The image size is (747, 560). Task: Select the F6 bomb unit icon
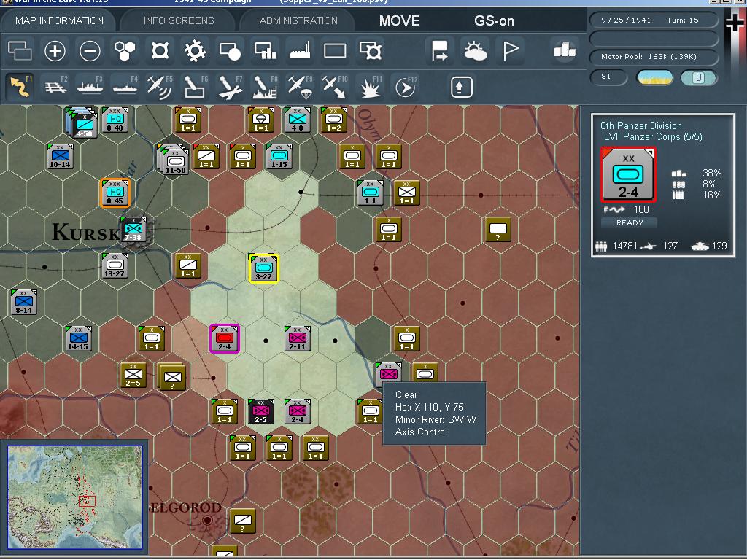coord(195,87)
